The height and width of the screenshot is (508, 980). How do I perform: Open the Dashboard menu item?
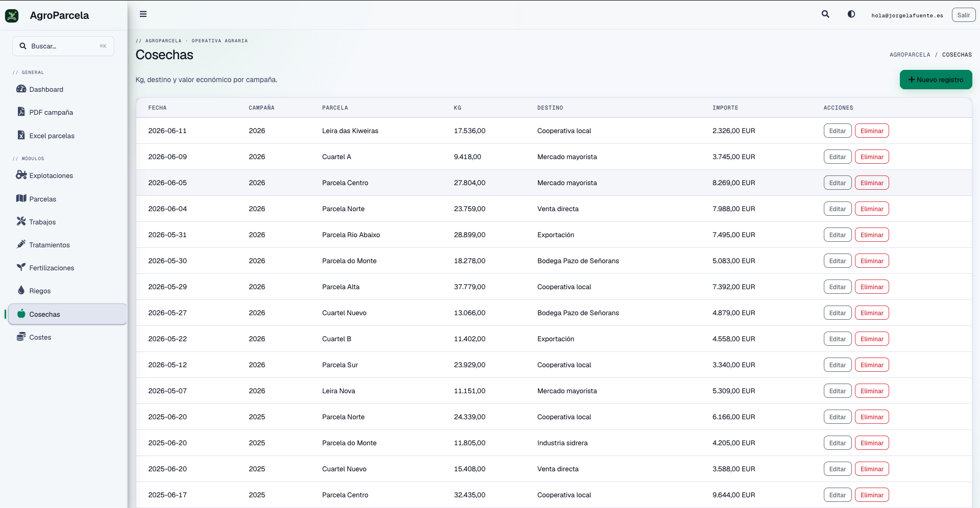point(67,89)
